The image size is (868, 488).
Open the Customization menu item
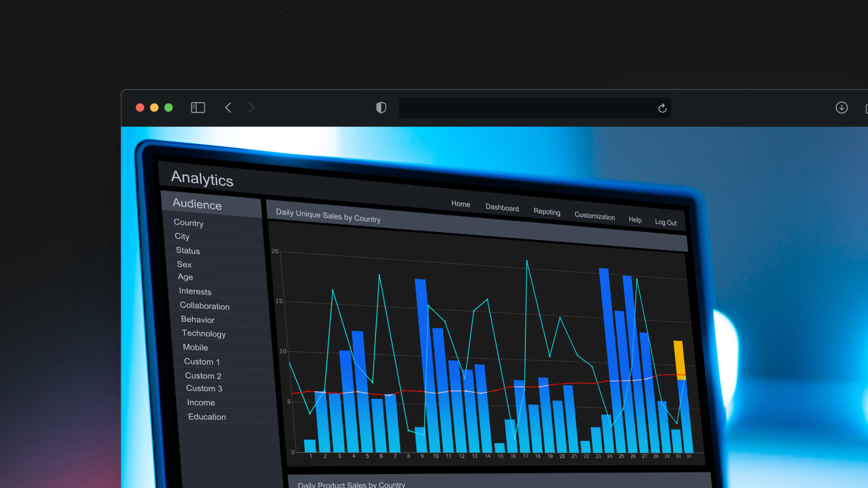pos(594,216)
